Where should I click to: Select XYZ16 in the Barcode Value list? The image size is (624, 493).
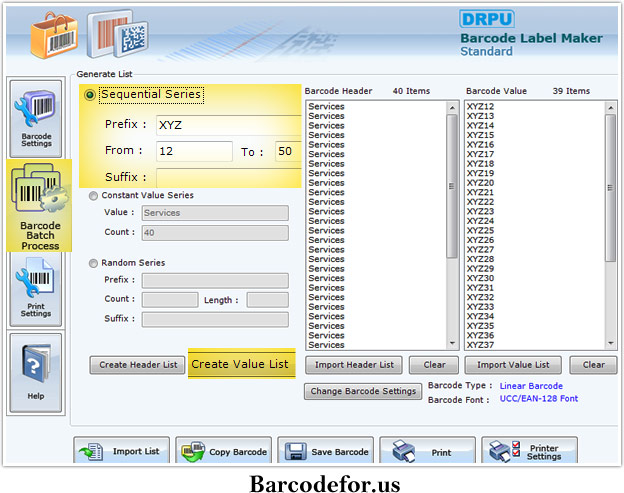(480, 145)
